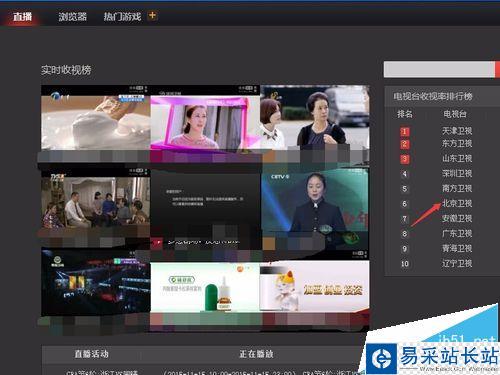Select 南方卫视 in the ranking list
Screen dimensions: 500x375
(x=457, y=188)
